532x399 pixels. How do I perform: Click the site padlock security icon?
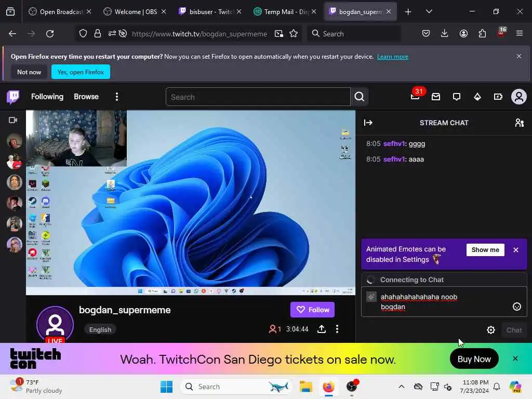pyautogui.click(x=98, y=34)
